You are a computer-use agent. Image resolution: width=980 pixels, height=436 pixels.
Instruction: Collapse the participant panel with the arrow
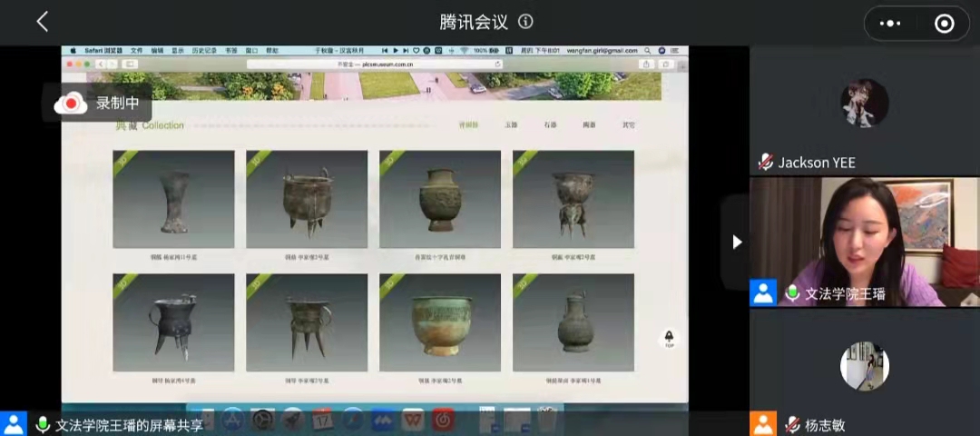click(737, 242)
